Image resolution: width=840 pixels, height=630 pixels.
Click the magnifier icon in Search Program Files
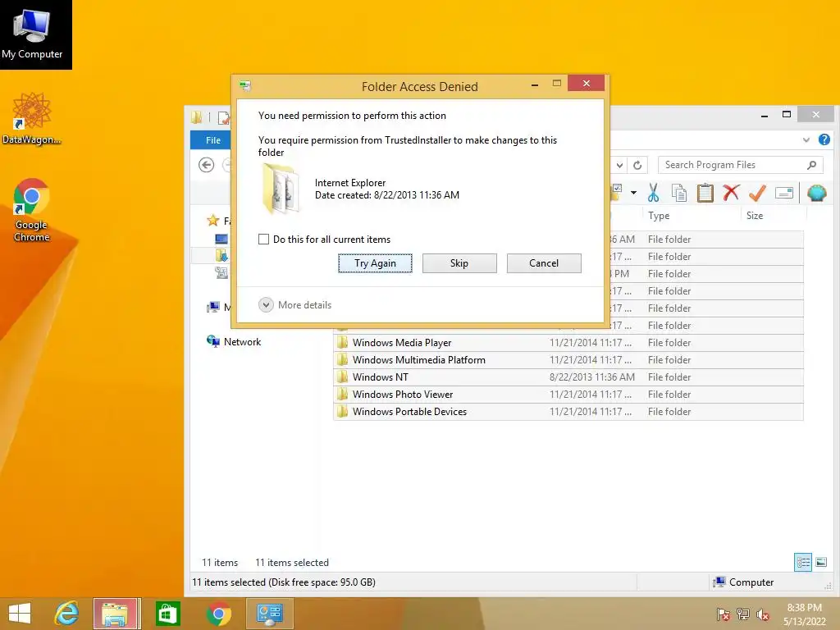tap(811, 165)
